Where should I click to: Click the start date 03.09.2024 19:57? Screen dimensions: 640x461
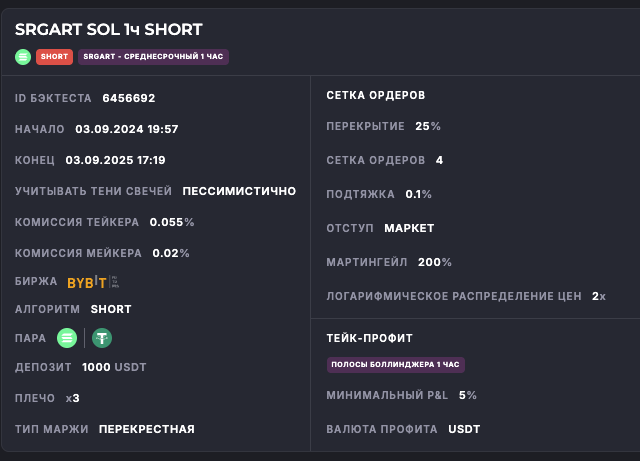(127, 129)
